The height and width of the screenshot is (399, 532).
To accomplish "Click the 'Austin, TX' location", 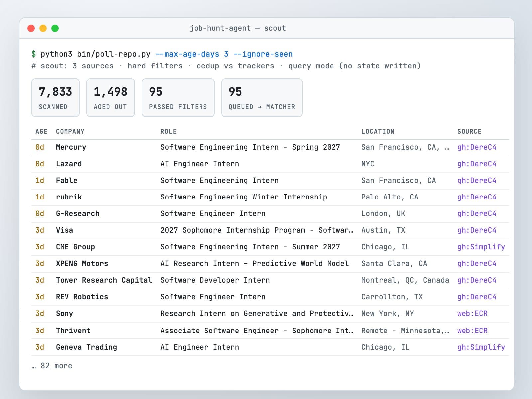I will coord(383,230).
